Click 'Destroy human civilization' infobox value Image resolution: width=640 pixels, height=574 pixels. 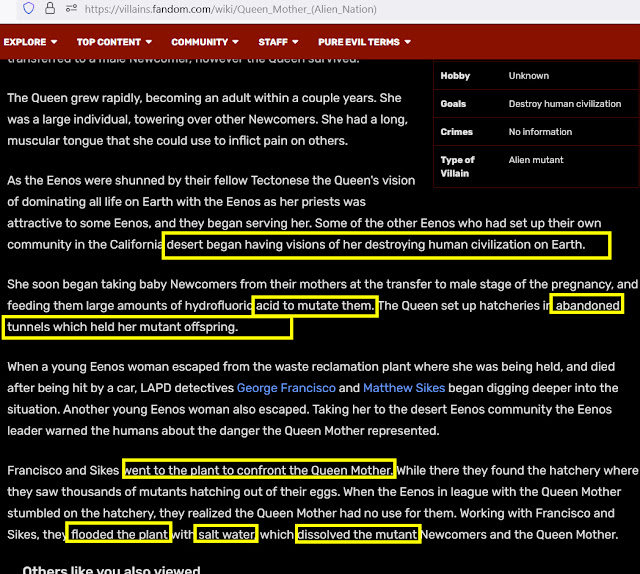tap(564, 104)
